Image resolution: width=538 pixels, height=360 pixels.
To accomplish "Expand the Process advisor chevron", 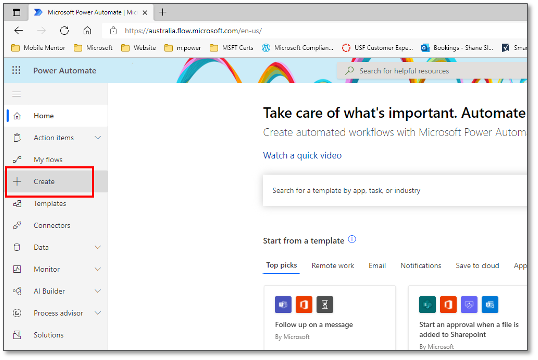I will pyautogui.click(x=98, y=313).
